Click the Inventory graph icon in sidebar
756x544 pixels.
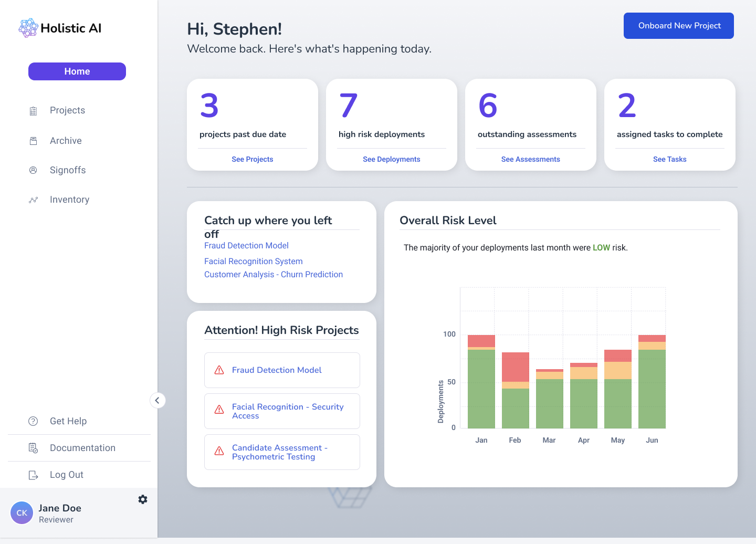tap(33, 200)
